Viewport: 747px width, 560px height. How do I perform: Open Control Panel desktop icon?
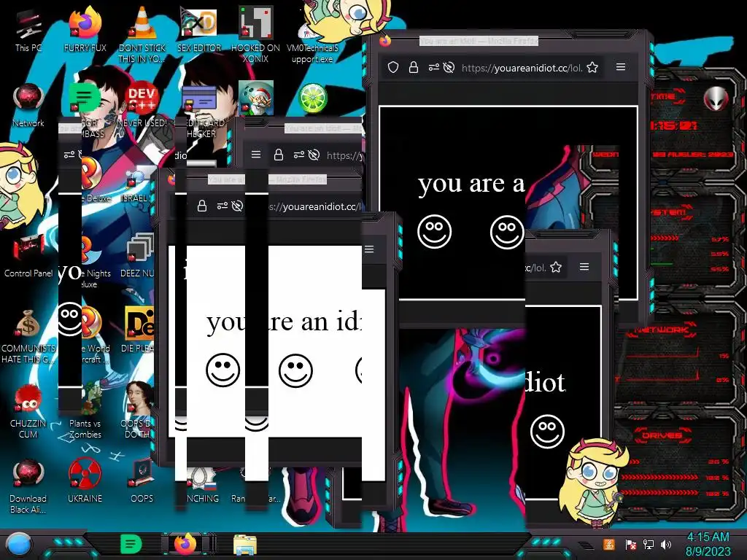click(x=28, y=254)
